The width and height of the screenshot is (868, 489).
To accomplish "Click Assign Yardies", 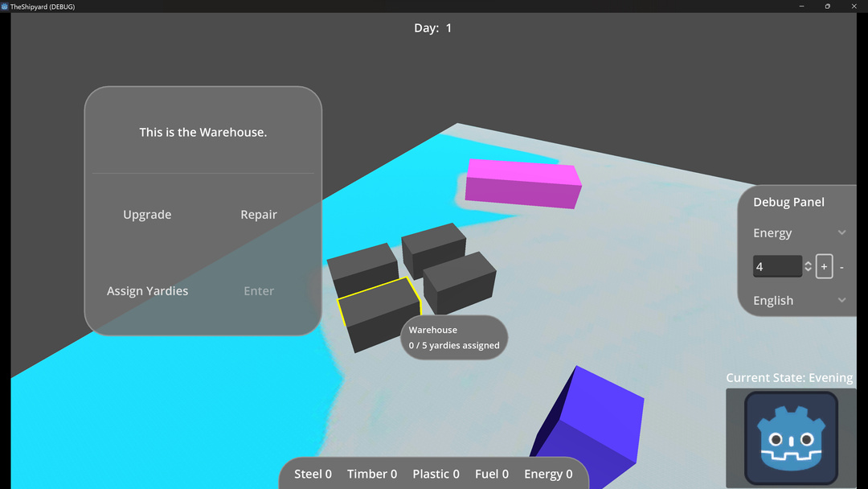I will 147,291.
